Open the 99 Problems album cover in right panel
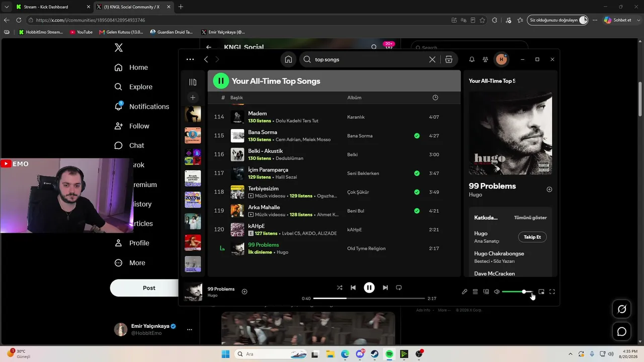 (510, 133)
